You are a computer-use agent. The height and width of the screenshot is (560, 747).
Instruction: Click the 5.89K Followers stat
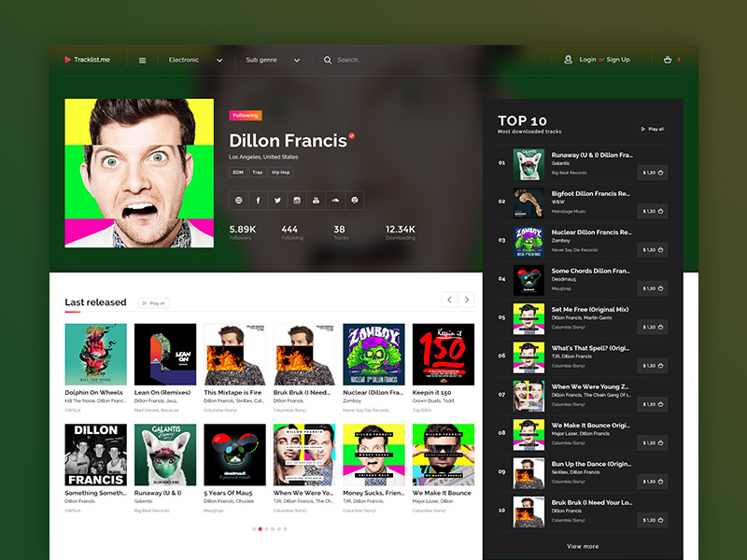243,232
